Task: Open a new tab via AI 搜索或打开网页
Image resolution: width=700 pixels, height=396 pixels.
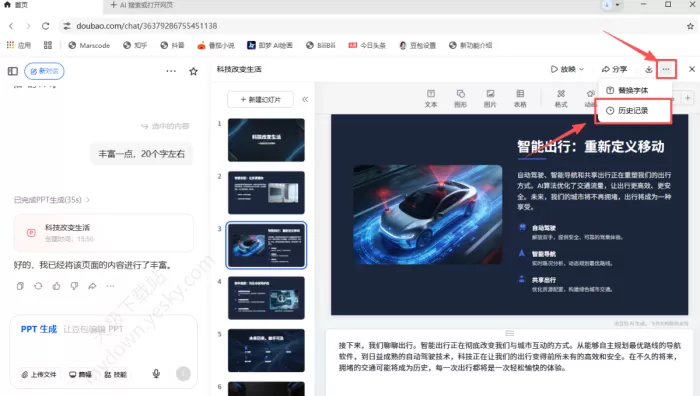Action: point(142,5)
